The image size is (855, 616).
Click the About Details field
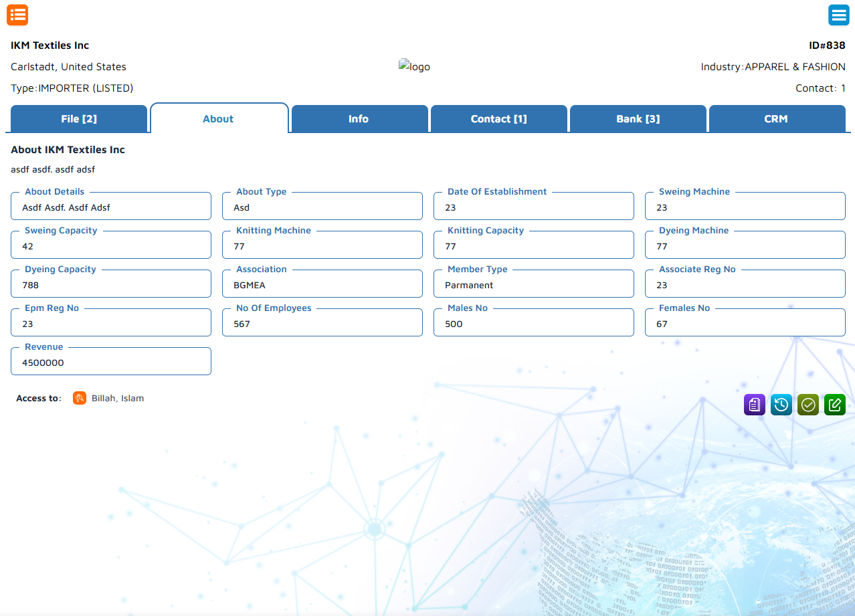111,206
